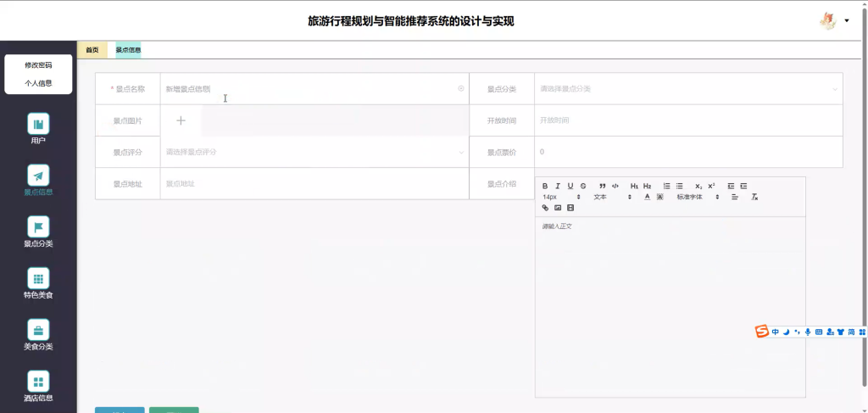Start voice input from the IME microphone

pyautogui.click(x=808, y=332)
